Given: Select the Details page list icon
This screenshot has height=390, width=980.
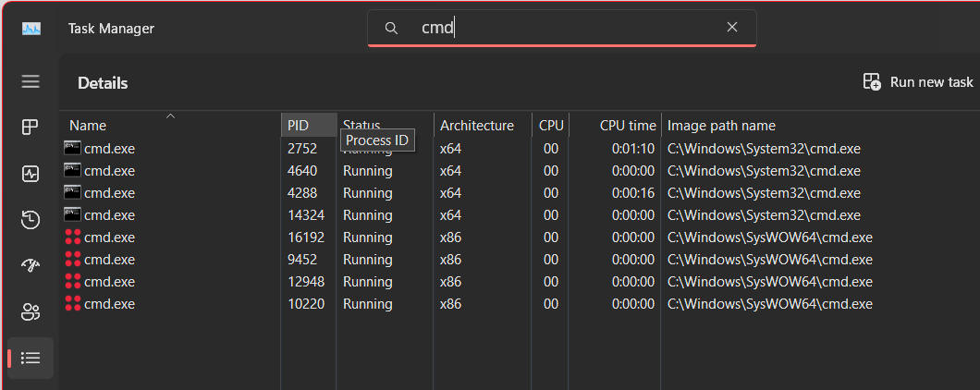Looking at the screenshot, I should tap(31, 359).
